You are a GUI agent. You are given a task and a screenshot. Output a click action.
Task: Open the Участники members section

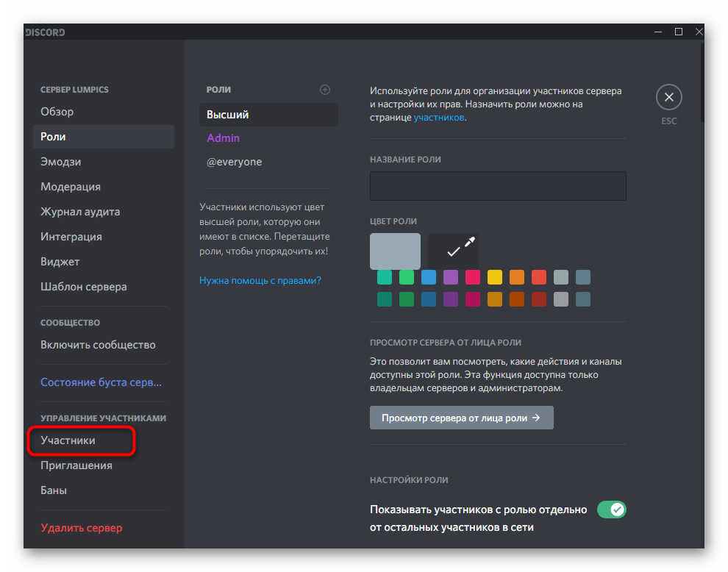pyautogui.click(x=68, y=440)
